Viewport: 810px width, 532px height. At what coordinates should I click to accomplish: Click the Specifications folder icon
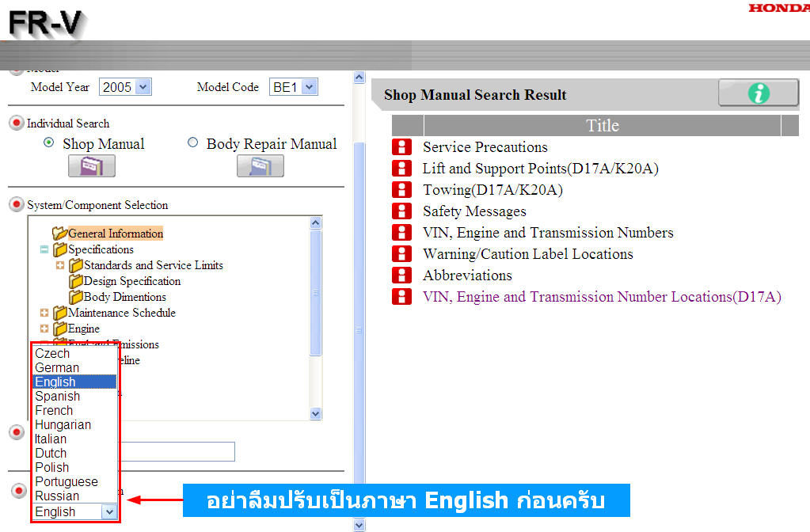point(60,249)
